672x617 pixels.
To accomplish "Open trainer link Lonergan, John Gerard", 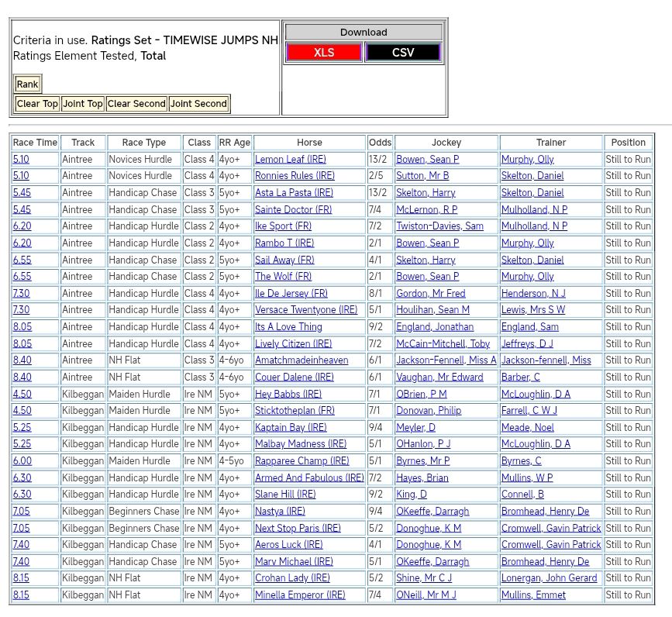I will (x=549, y=578).
